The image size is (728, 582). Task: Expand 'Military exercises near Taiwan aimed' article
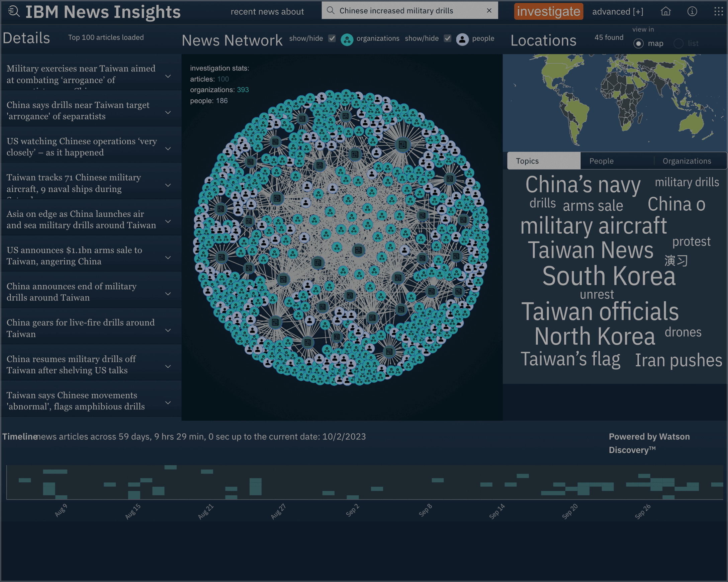click(168, 76)
